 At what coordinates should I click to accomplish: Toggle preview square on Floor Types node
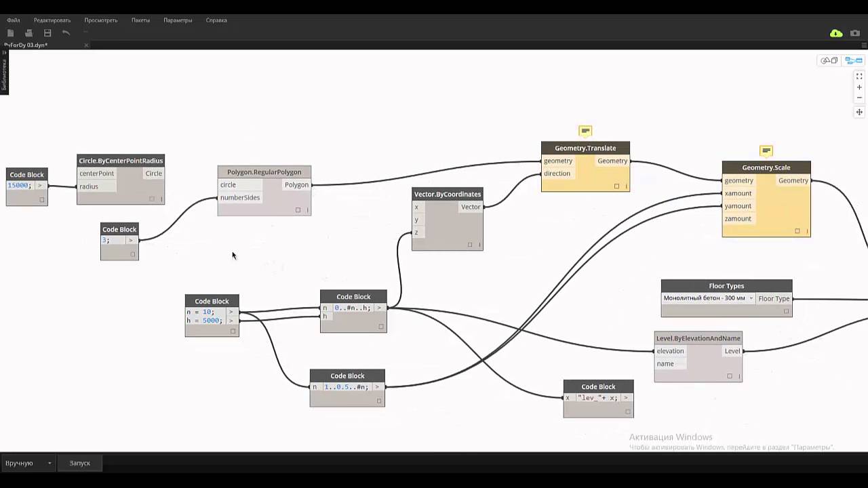click(x=787, y=311)
